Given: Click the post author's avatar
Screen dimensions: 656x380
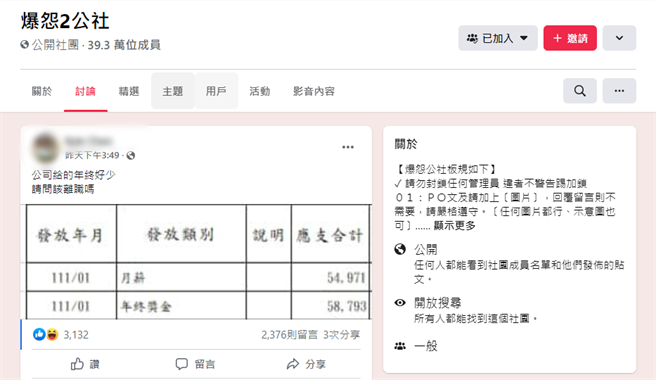Looking at the screenshot, I should [45, 148].
